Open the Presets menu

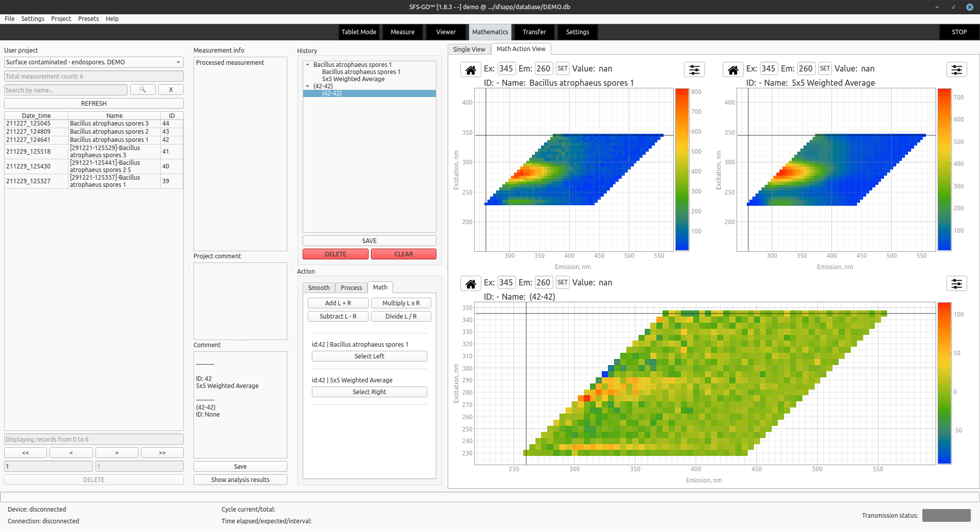click(88, 18)
